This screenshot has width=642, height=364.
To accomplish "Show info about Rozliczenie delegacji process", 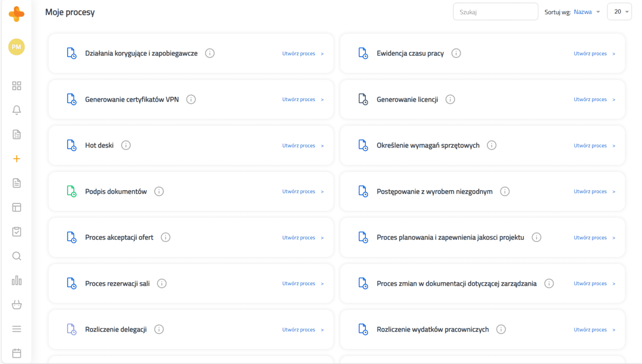I will [159, 329].
